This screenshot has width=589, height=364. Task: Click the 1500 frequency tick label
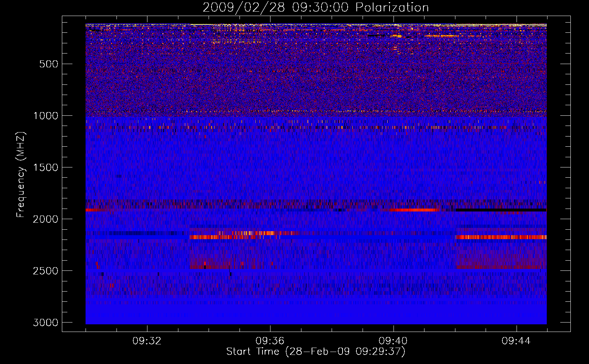[46, 167]
